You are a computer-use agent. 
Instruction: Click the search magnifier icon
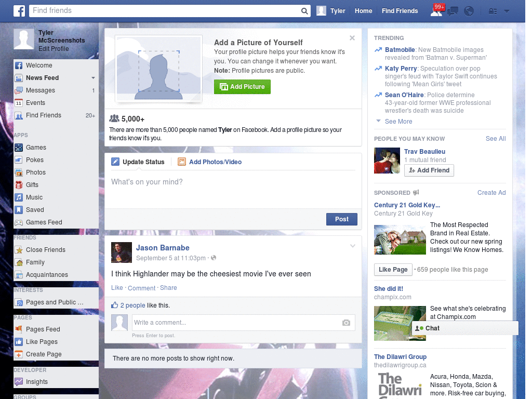tap(304, 11)
